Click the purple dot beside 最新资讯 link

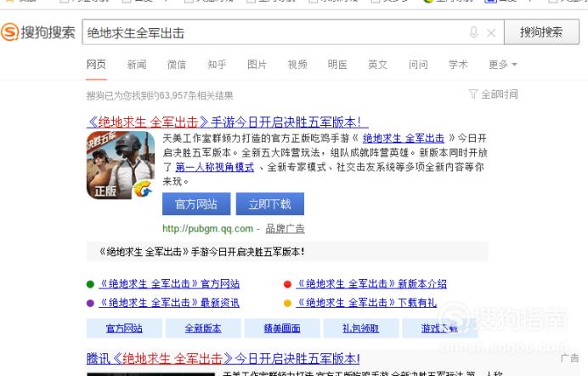90,303
